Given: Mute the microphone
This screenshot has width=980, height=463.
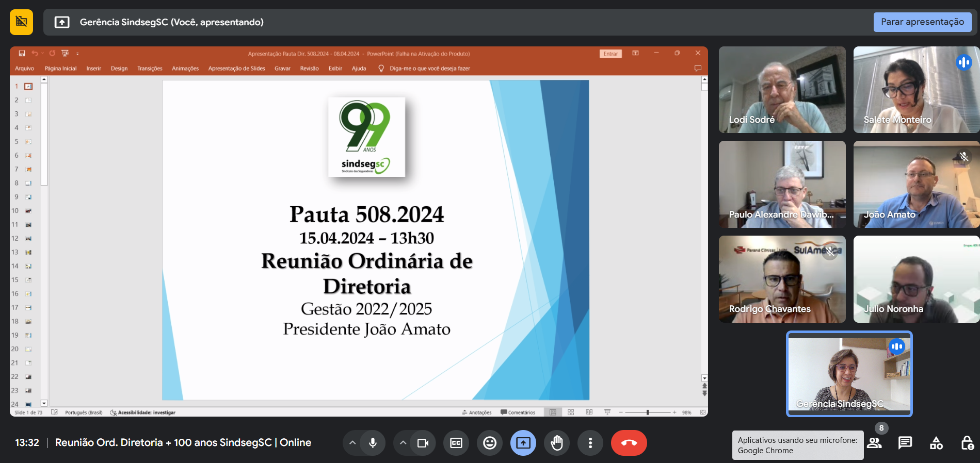Looking at the screenshot, I should pyautogui.click(x=373, y=443).
